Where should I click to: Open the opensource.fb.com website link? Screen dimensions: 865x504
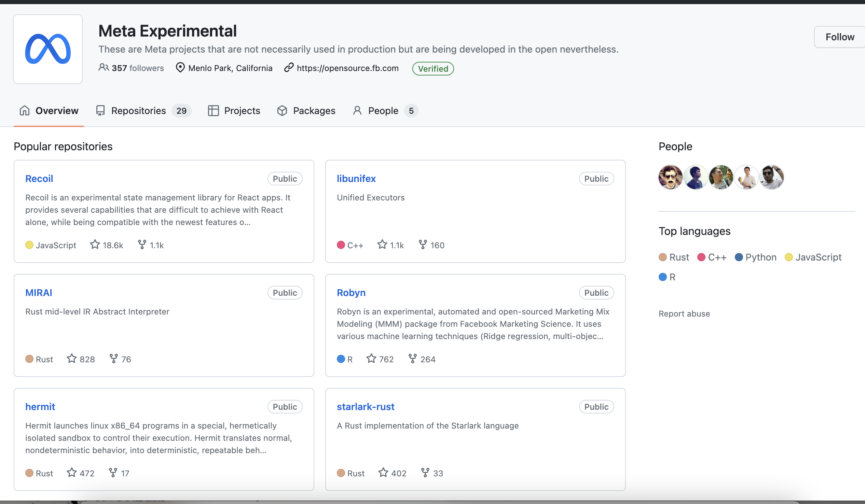(347, 68)
